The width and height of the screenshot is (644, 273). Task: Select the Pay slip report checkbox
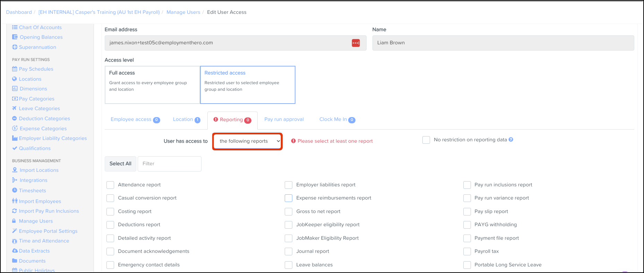click(x=467, y=212)
